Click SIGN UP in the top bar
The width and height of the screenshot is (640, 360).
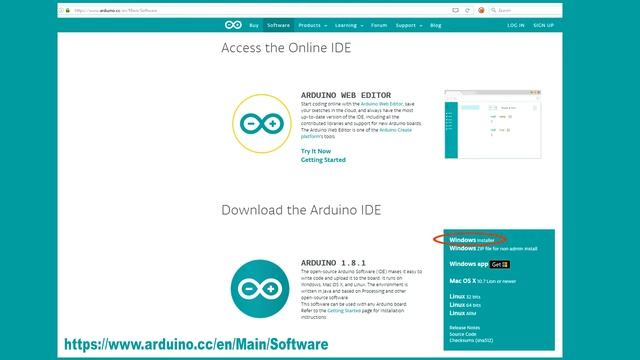click(x=543, y=25)
